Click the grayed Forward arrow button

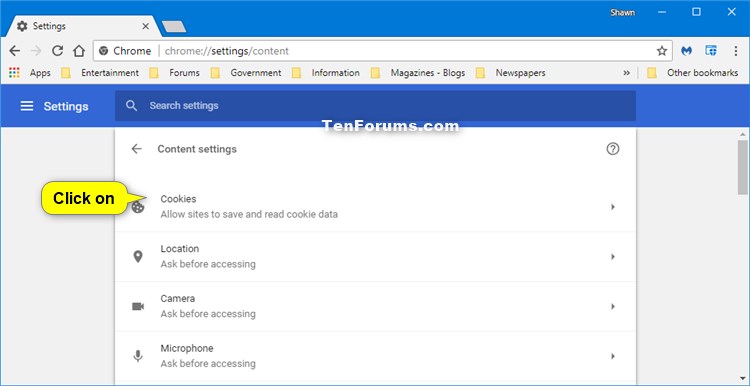click(x=36, y=51)
